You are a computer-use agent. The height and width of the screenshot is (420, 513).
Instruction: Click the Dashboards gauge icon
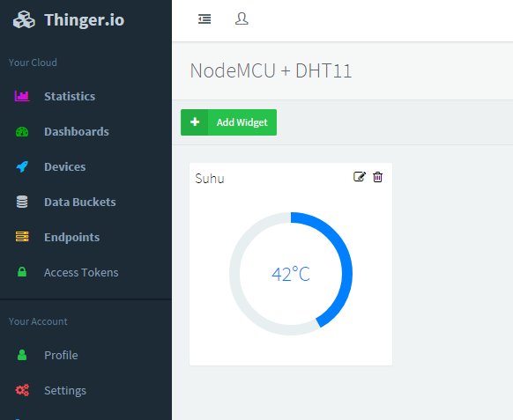(22, 132)
